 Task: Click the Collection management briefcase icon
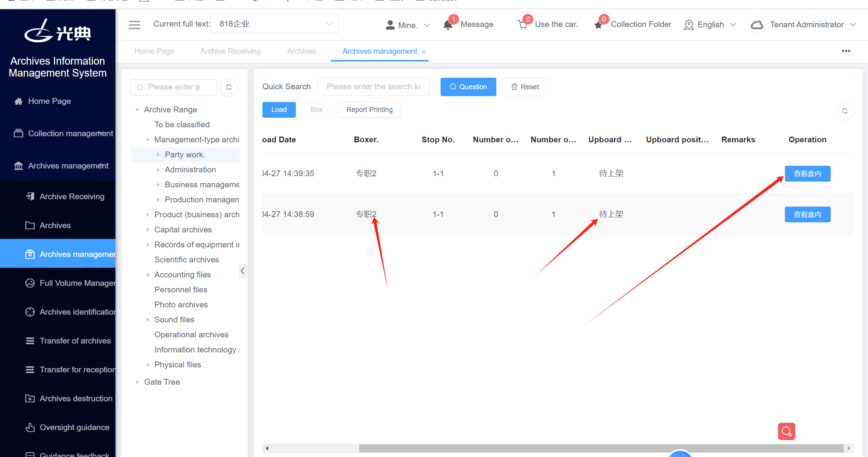(18, 133)
